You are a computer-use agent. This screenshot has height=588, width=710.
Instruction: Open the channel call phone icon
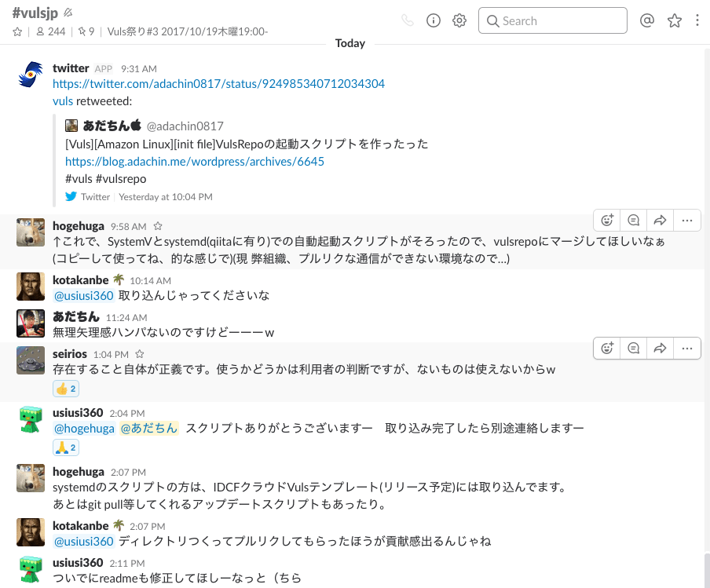click(407, 21)
